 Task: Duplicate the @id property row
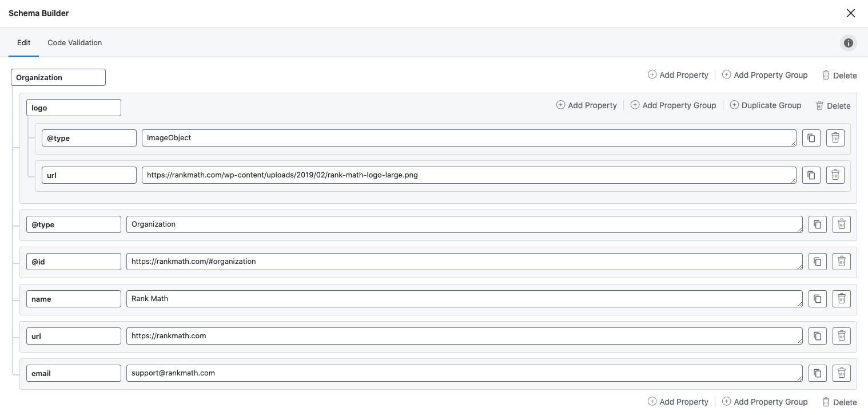[x=818, y=262]
